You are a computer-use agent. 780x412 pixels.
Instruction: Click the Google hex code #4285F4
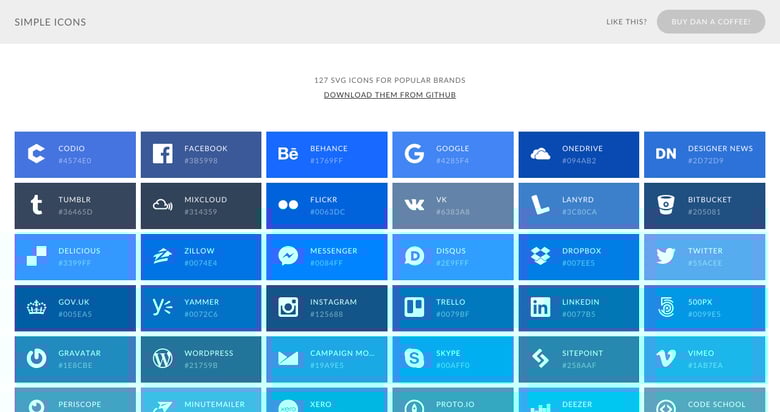click(453, 161)
